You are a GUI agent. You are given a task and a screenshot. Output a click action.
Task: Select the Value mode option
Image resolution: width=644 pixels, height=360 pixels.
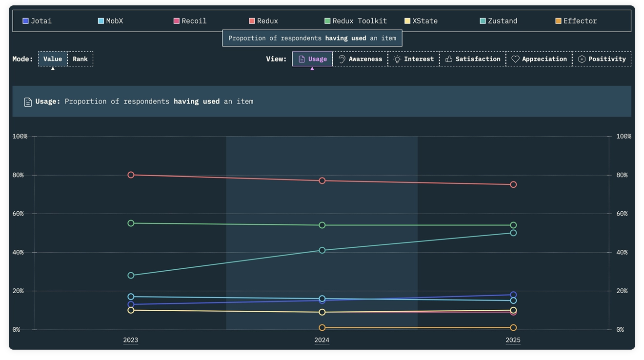[x=53, y=59]
